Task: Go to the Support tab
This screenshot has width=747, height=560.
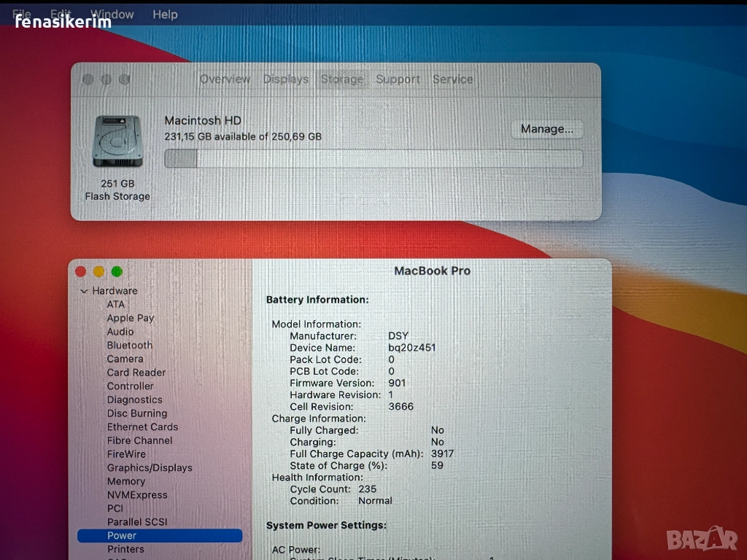Action: [398, 79]
